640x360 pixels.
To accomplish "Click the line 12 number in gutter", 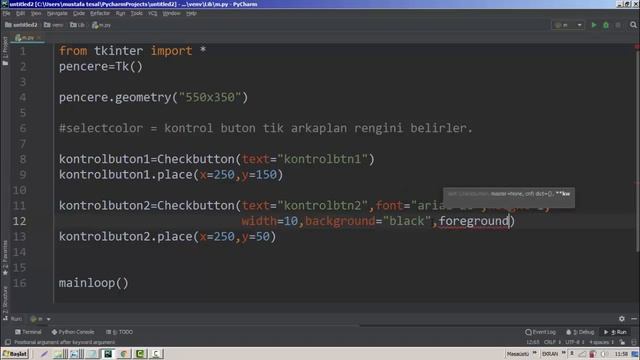I will pyautogui.click(x=19, y=221).
